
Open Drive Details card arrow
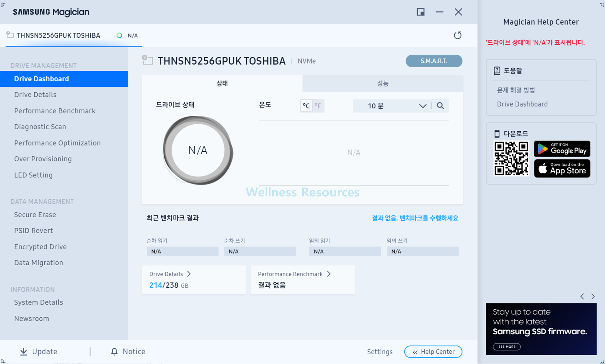pyautogui.click(x=189, y=274)
